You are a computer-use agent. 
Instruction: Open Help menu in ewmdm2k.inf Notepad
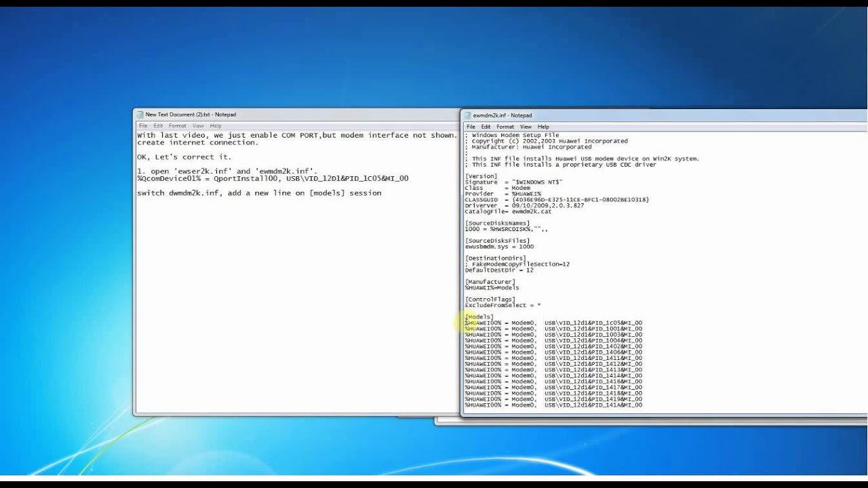(x=543, y=127)
